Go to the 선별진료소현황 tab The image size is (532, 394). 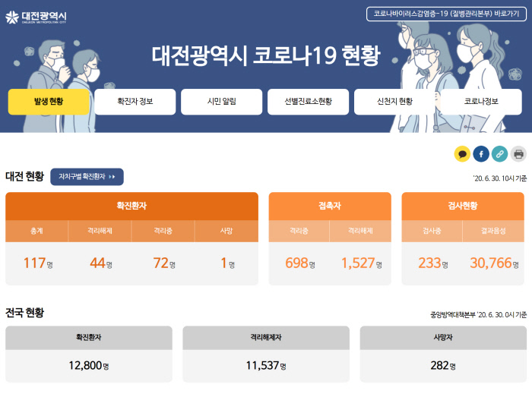tap(308, 102)
